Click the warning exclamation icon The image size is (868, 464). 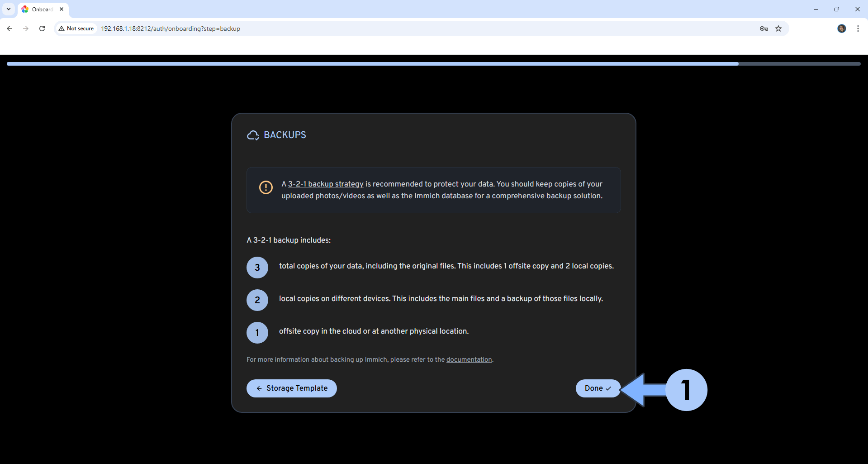(266, 187)
